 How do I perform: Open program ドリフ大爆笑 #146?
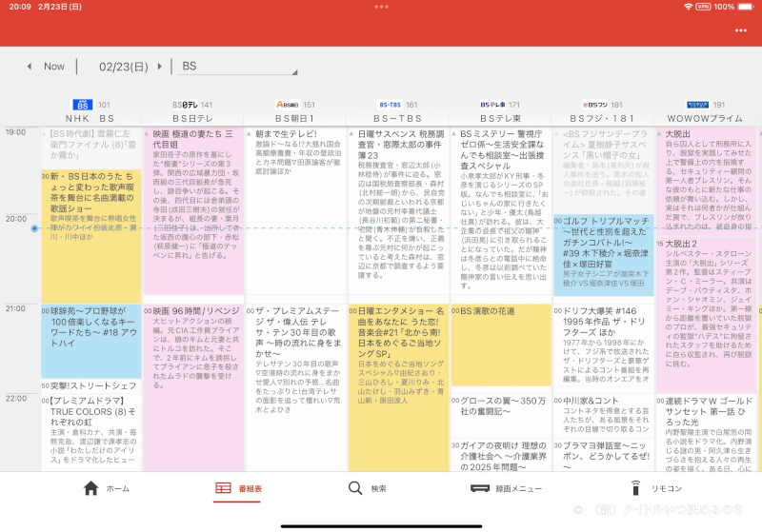tap(604, 345)
